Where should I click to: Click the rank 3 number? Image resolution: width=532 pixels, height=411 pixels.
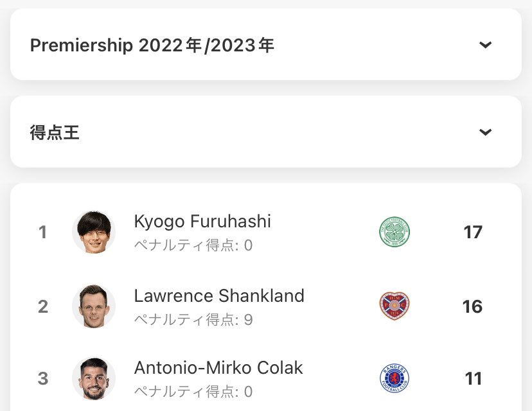43,378
